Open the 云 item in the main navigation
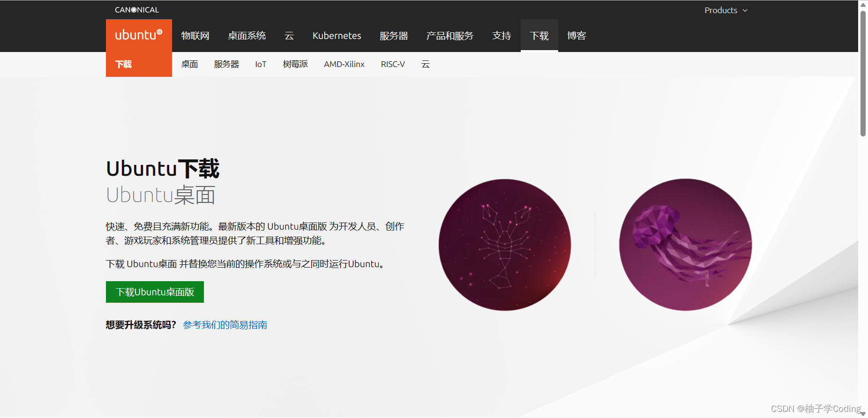The width and height of the screenshot is (868, 418). [x=289, y=36]
